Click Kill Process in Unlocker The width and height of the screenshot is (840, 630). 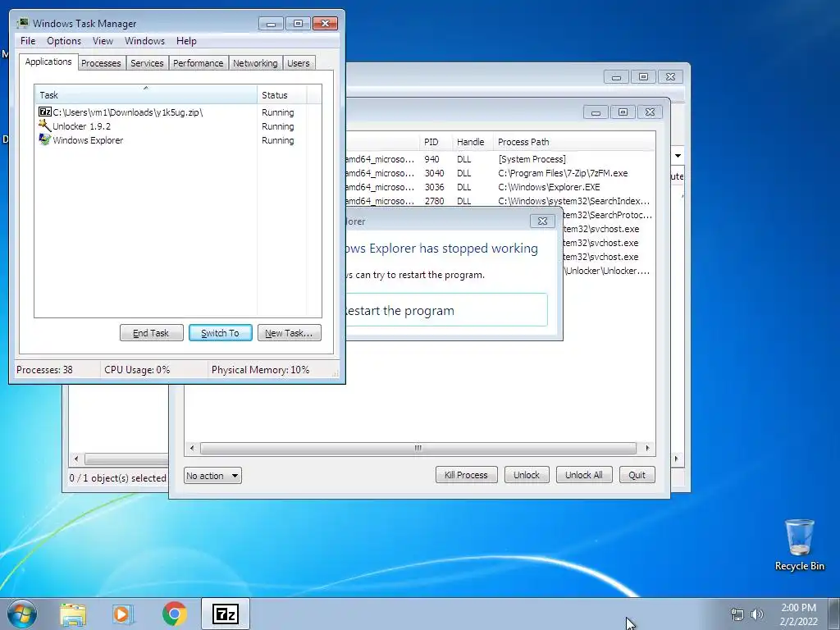click(466, 475)
